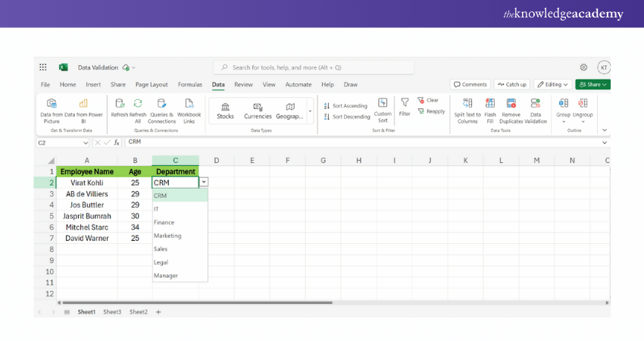644x341 pixels.
Task: Switch to Sheet3 tab
Action: click(x=112, y=311)
